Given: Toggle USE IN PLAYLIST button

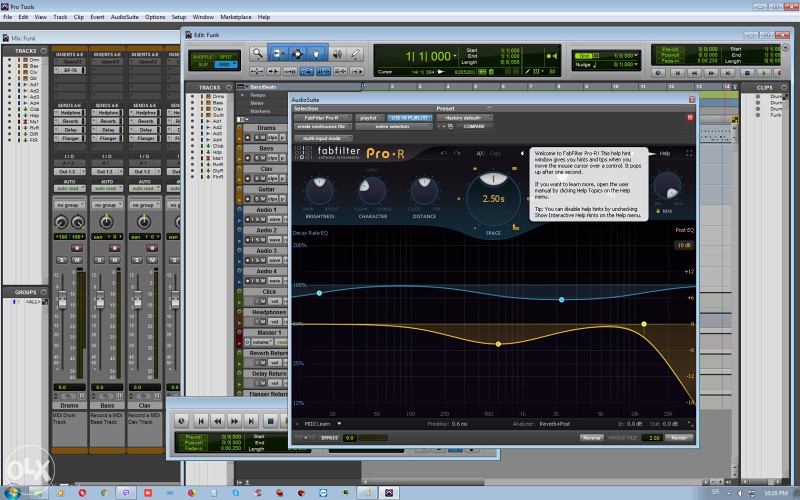Looking at the screenshot, I should click(409, 117).
